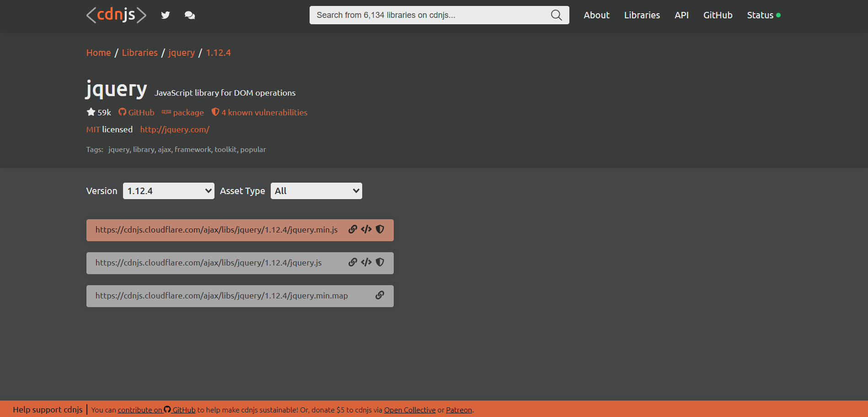Copy SRI shield icon for jquery.min.js
Image resolution: width=868 pixels, height=417 pixels.
coord(380,229)
